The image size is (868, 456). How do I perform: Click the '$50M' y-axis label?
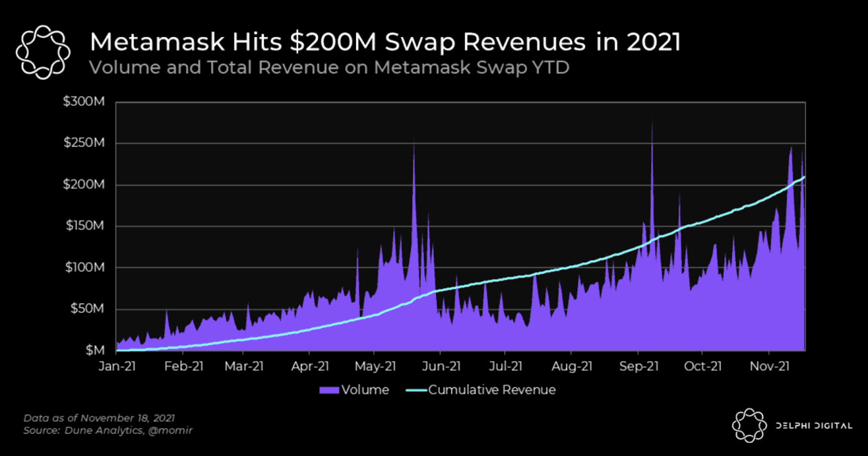coord(87,308)
